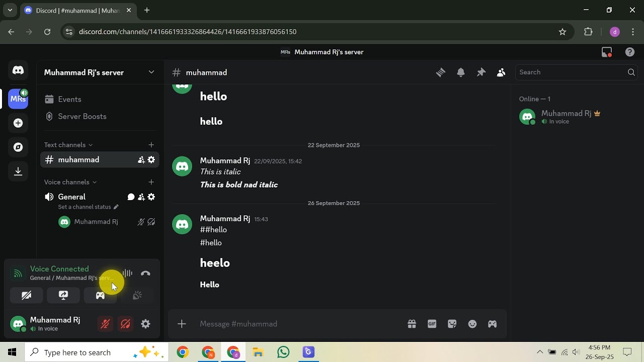Image resolution: width=644 pixels, height=362 pixels.
Task: Show hidden system tray icons chevron
Action: click(x=540, y=352)
